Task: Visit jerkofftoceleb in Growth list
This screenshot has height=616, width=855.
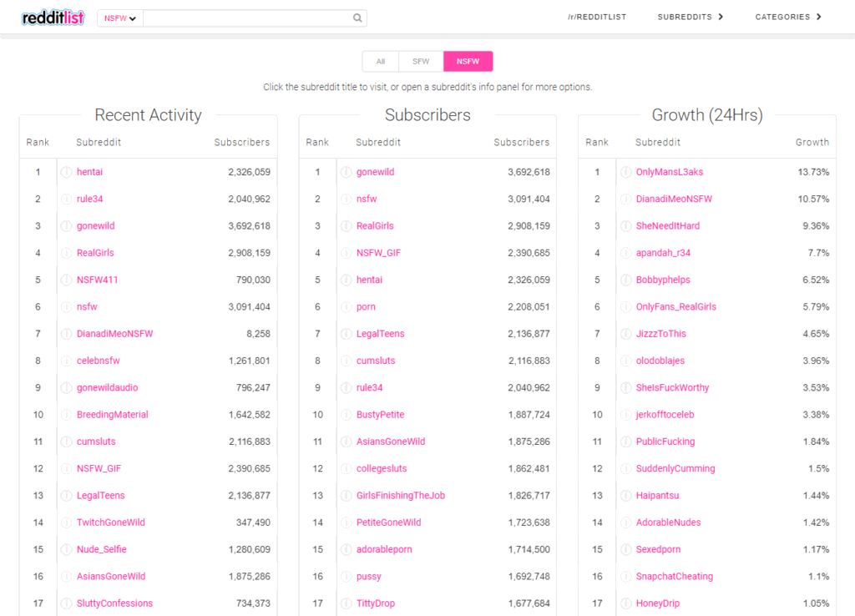Action: (x=665, y=415)
